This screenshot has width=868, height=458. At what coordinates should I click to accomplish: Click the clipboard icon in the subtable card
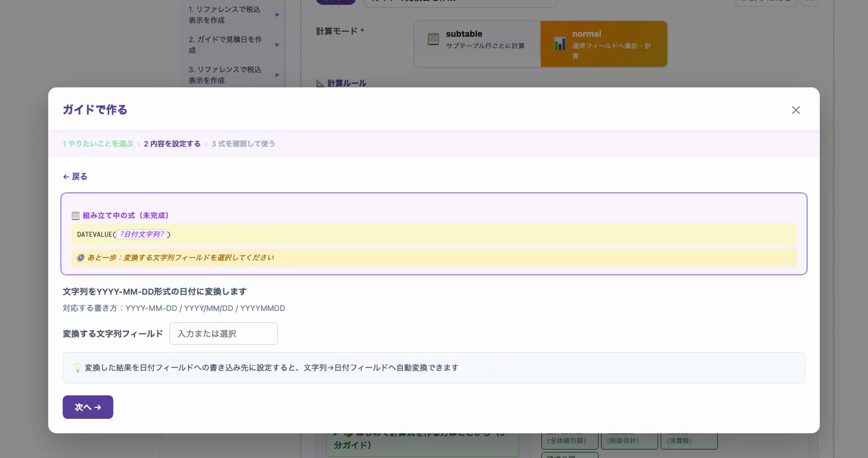433,39
